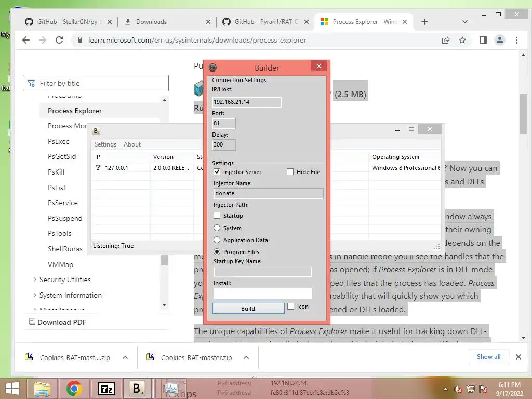The image size is (532, 399).
Task: Bookmark the page with the star icon
Action: (462, 40)
